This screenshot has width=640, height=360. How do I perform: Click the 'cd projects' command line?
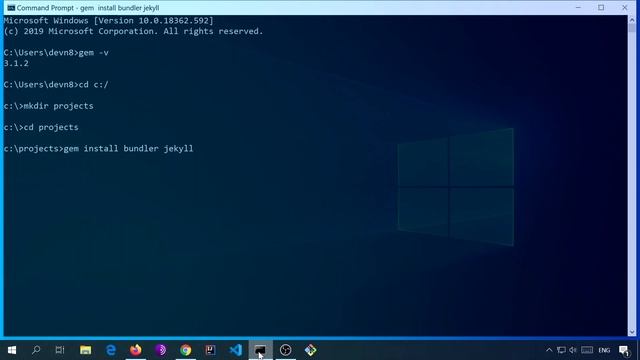41,127
